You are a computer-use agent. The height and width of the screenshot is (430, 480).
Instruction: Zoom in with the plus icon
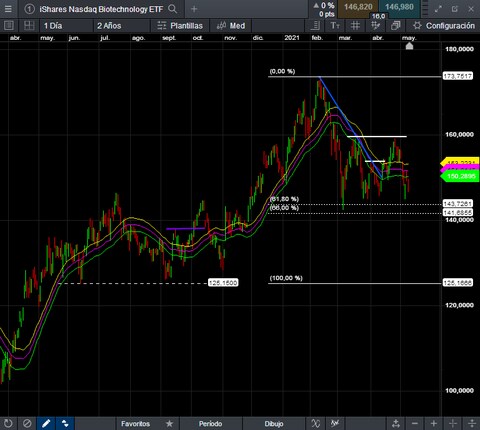pos(434,424)
